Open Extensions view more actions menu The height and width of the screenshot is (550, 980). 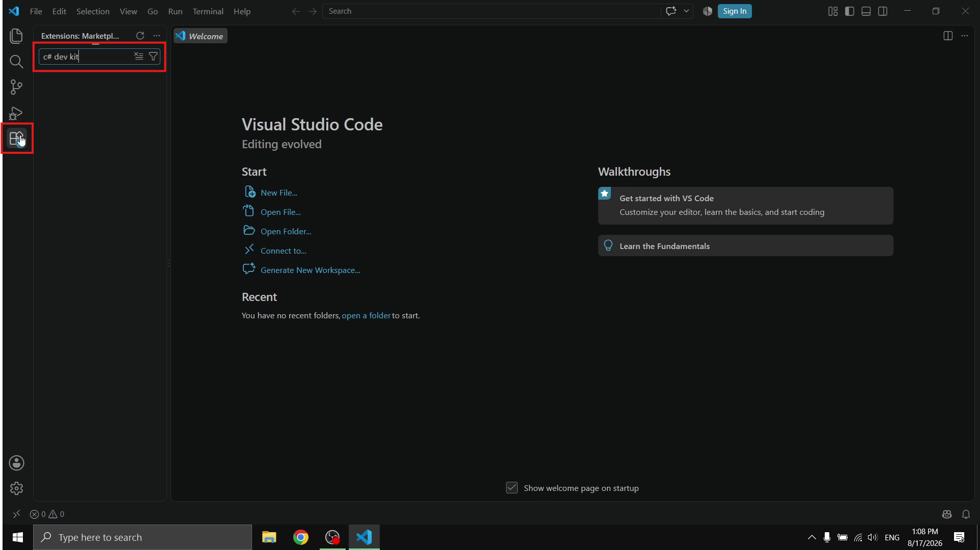pos(157,36)
